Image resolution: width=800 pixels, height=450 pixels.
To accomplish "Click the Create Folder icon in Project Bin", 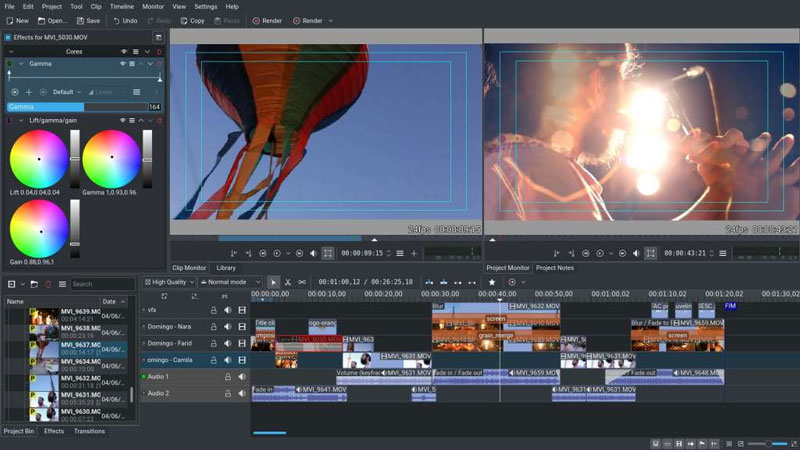I will [x=33, y=284].
